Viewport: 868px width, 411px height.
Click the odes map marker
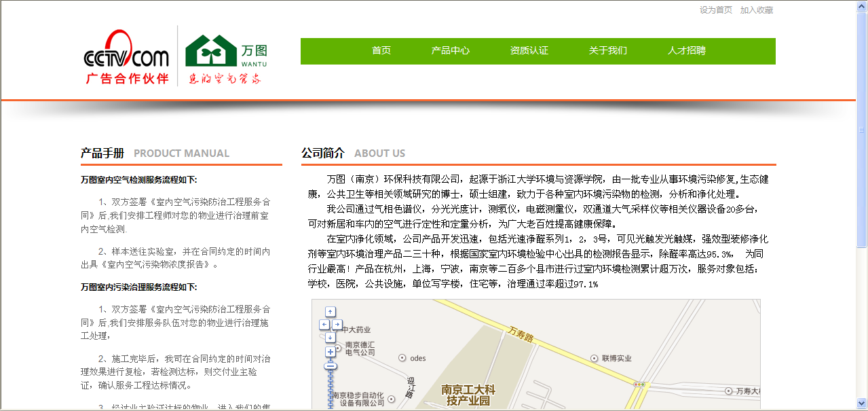coord(402,358)
